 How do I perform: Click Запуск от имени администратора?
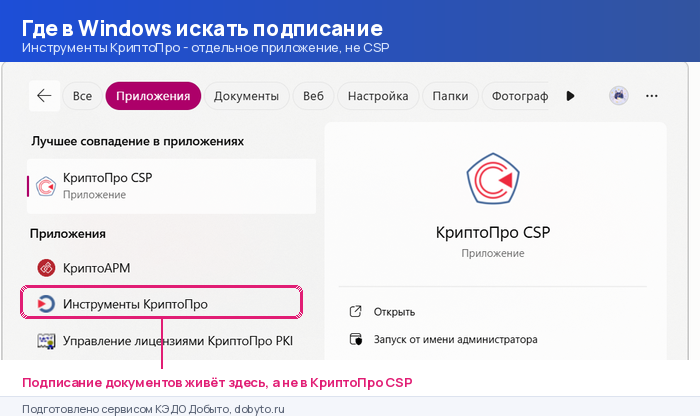455,339
